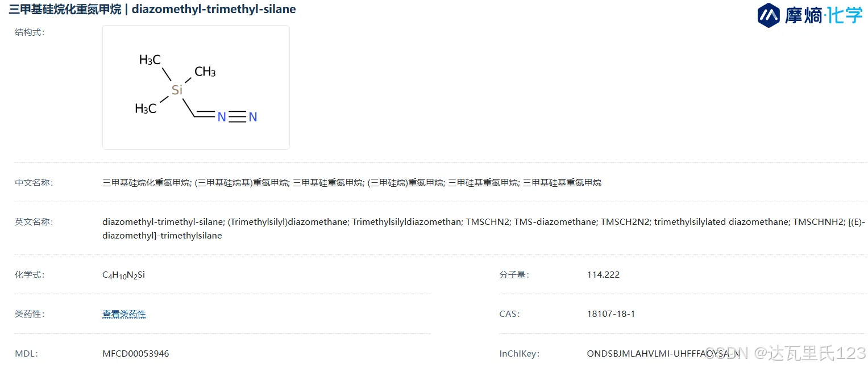Click the Si atom in structure
868x368 pixels.
pos(177,90)
